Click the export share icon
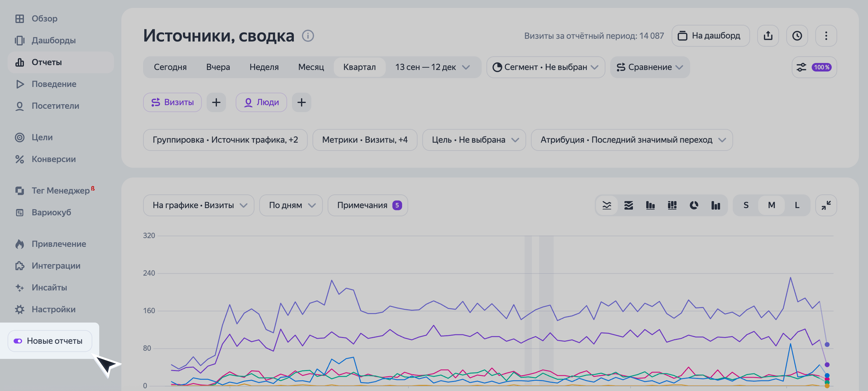This screenshot has height=391, width=868. [768, 36]
